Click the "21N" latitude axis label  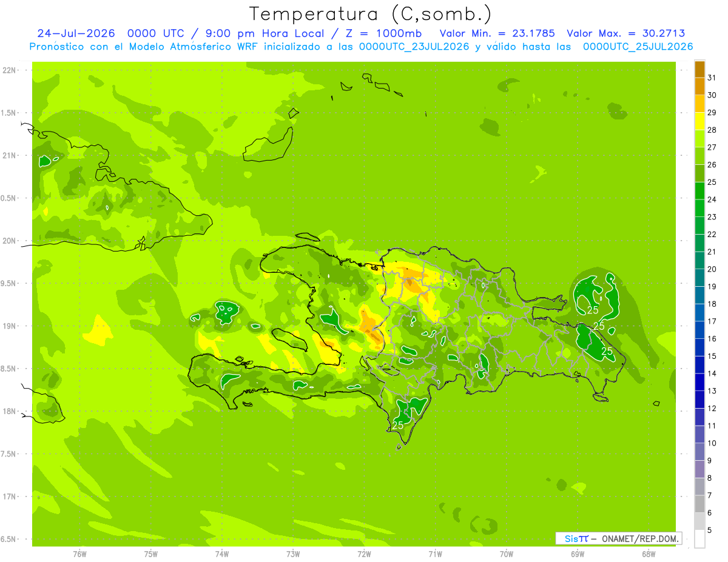pyautogui.click(x=10, y=155)
